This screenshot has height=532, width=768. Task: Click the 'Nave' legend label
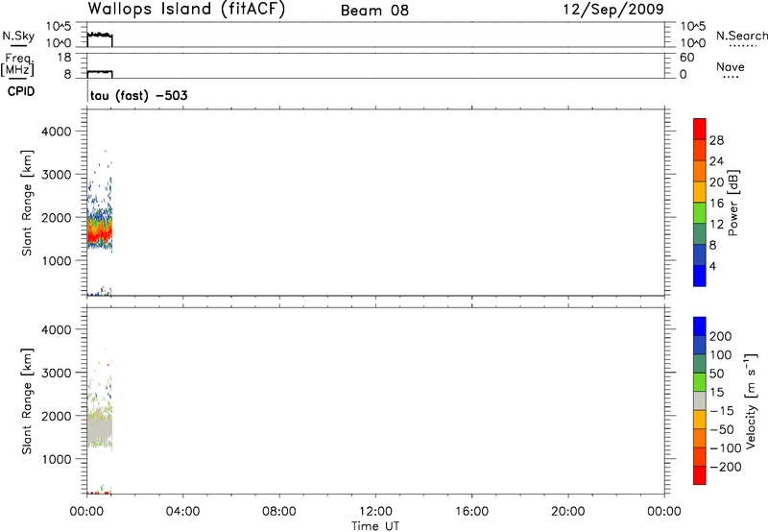click(731, 67)
